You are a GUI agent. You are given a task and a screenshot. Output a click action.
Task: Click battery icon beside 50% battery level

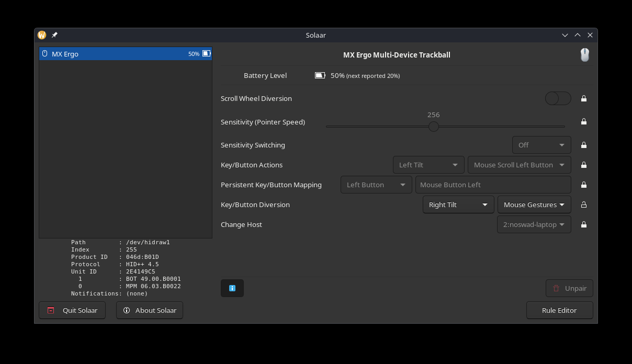pyautogui.click(x=320, y=75)
